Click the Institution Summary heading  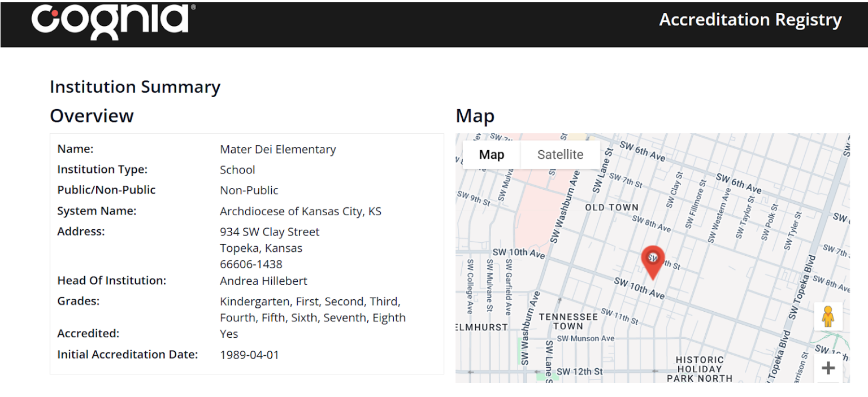[x=135, y=87]
